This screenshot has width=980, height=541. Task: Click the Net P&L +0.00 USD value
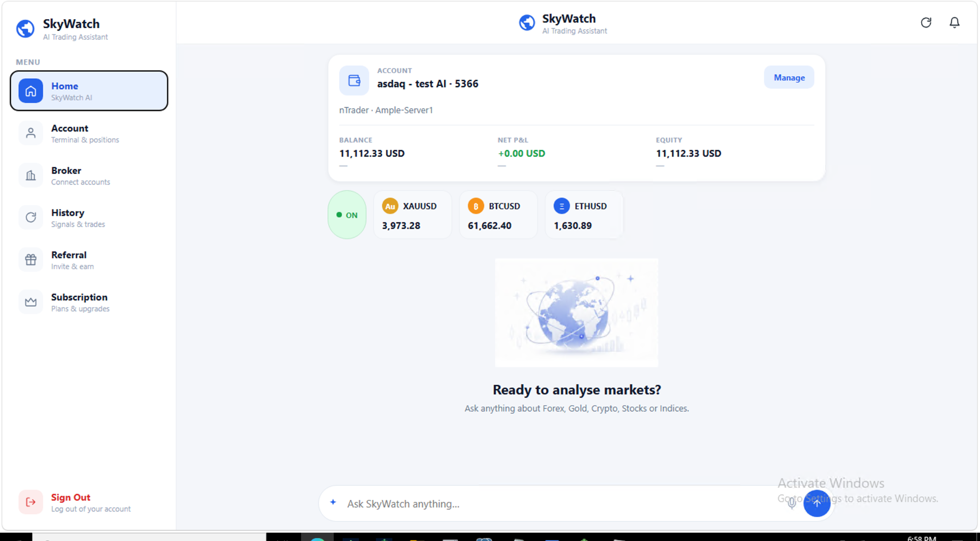click(522, 153)
